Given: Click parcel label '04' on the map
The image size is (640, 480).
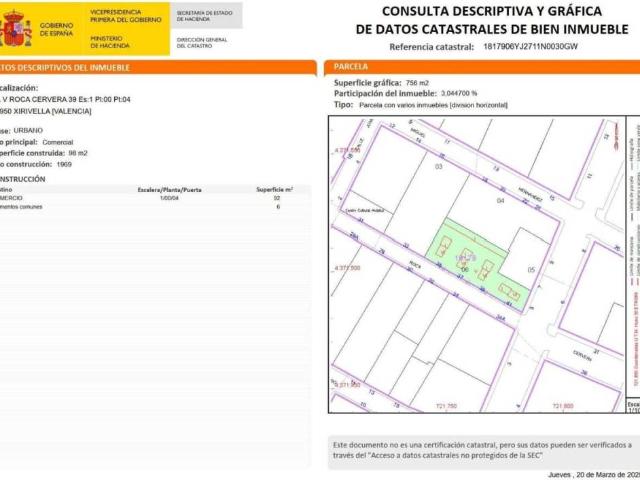Looking at the screenshot, I should tap(500, 200).
